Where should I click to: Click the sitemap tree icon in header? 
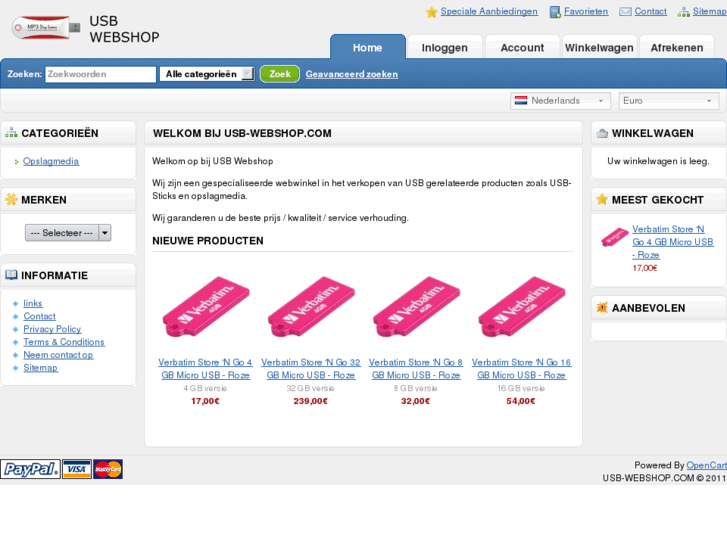[x=684, y=12]
